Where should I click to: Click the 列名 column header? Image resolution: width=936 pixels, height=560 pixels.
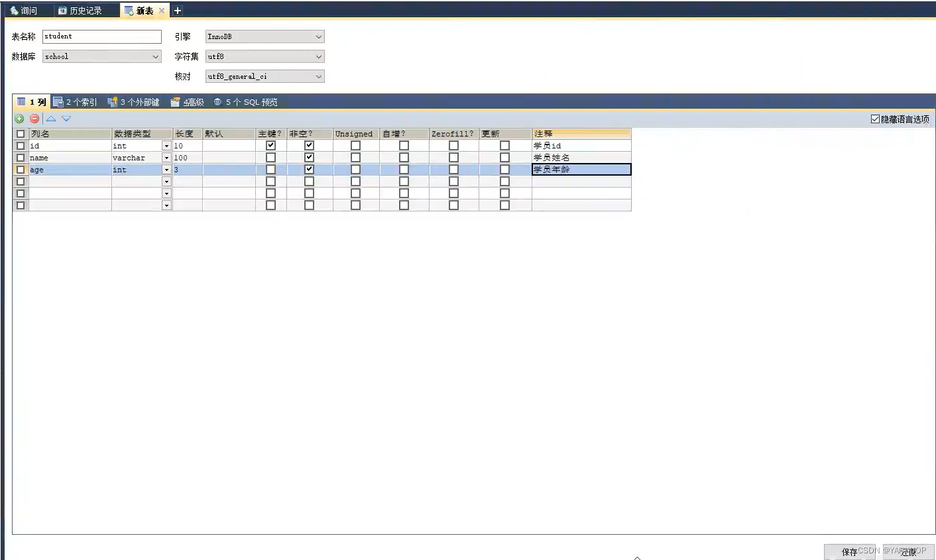(70, 134)
